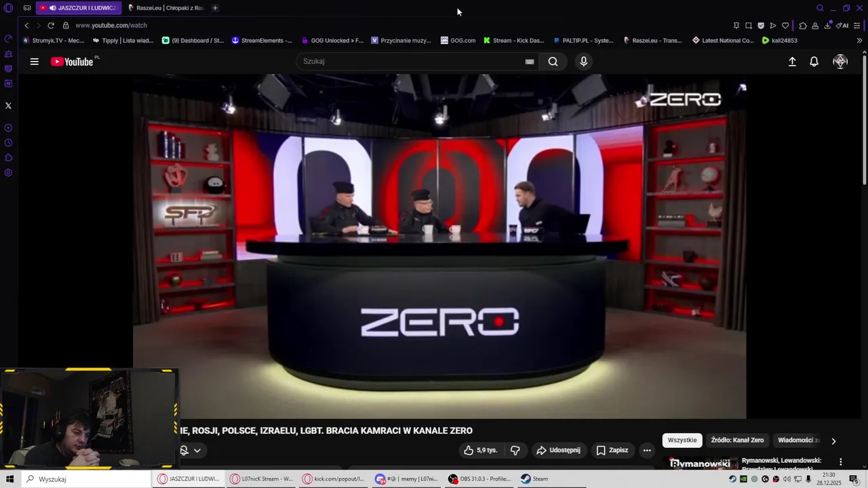Open the YouTube account avatar menu

(840, 62)
